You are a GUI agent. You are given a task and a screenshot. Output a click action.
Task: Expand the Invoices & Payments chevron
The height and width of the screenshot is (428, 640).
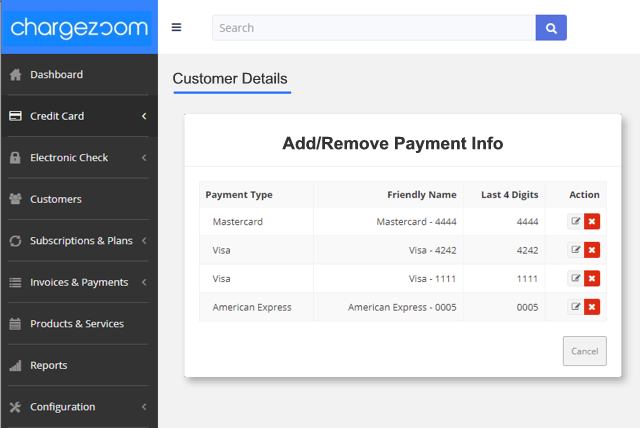[x=144, y=282]
